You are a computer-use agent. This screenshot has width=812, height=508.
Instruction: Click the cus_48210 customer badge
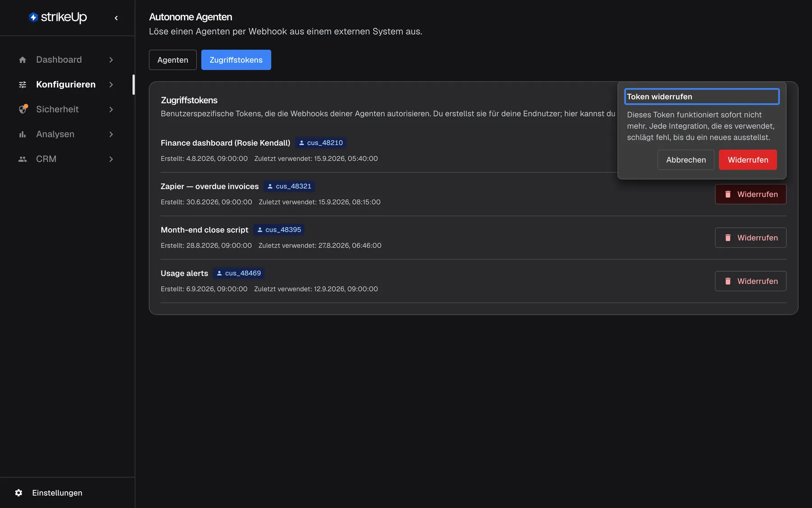point(321,143)
